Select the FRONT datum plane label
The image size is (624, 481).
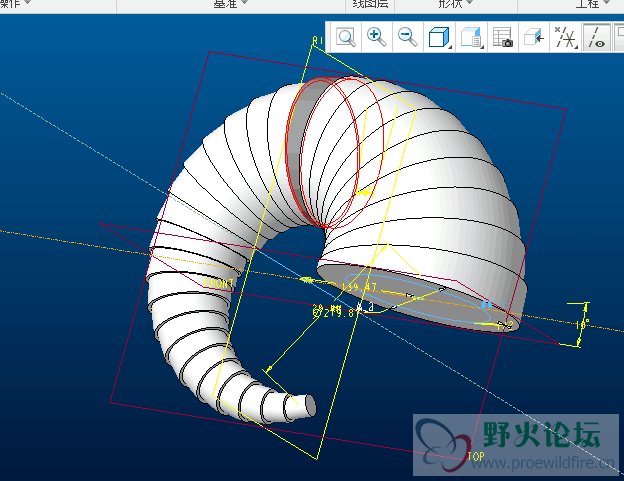coord(219,283)
